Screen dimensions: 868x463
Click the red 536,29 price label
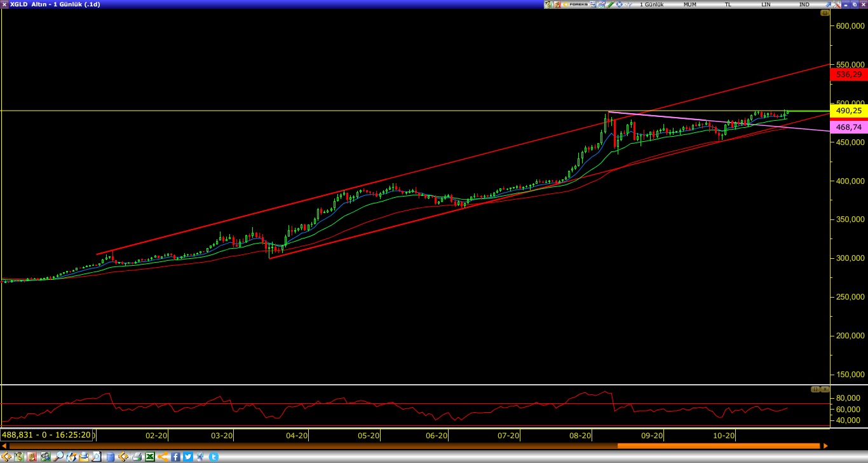[849, 74]
